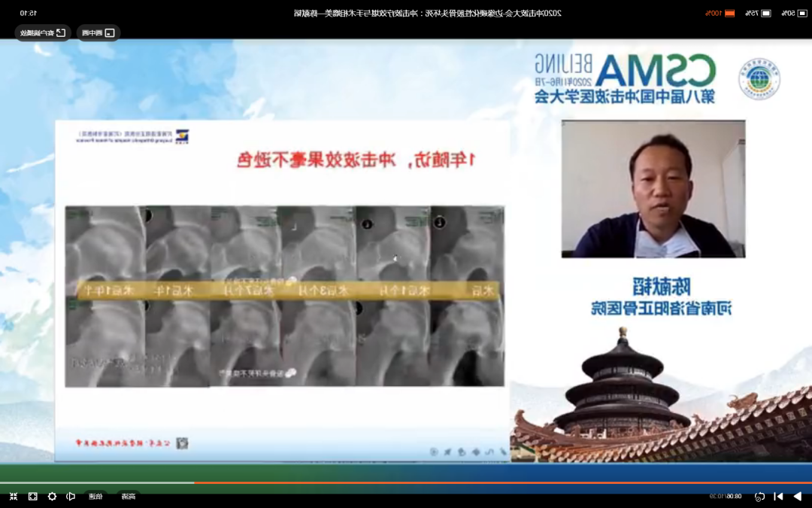The height and width of the screenshot is (508, 812).
Task: Open the player settings gear
Action: [52, 496]
